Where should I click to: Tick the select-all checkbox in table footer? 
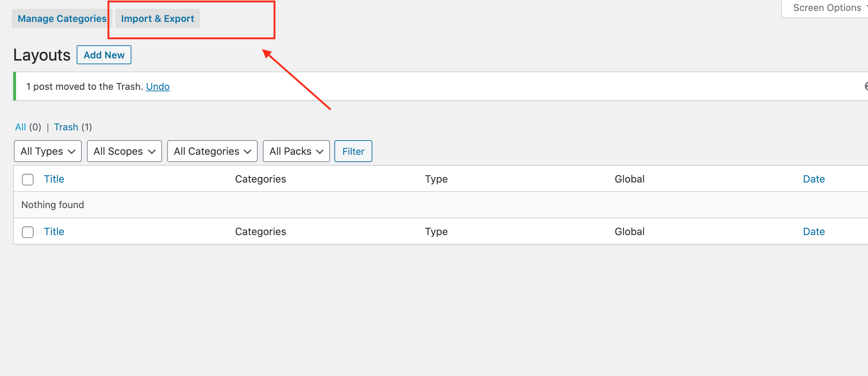pyautogui.click(x=28, y=232)
